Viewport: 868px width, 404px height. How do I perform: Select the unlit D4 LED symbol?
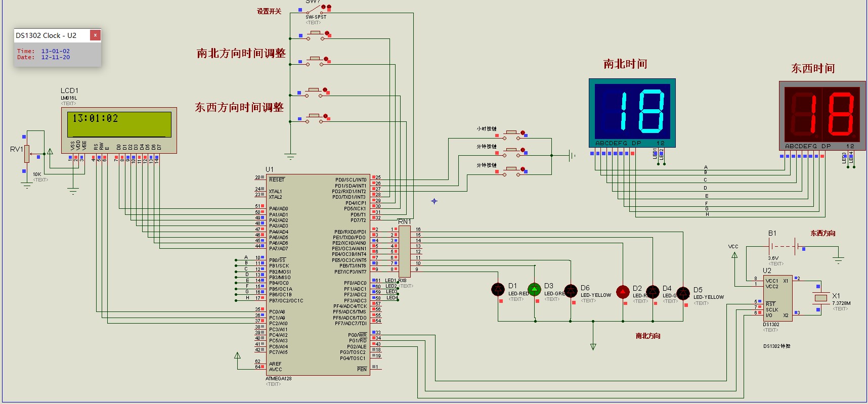[x=653, y=292]
